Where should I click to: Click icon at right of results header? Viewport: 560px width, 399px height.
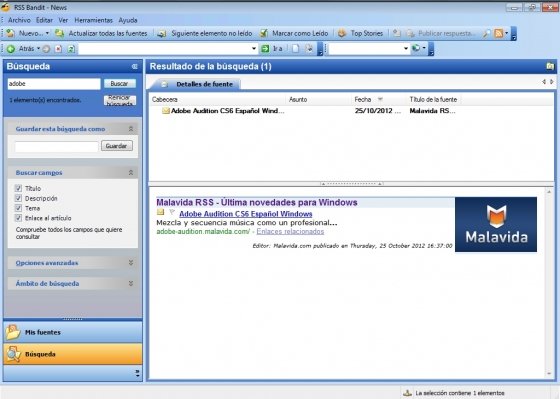(550, 66)
